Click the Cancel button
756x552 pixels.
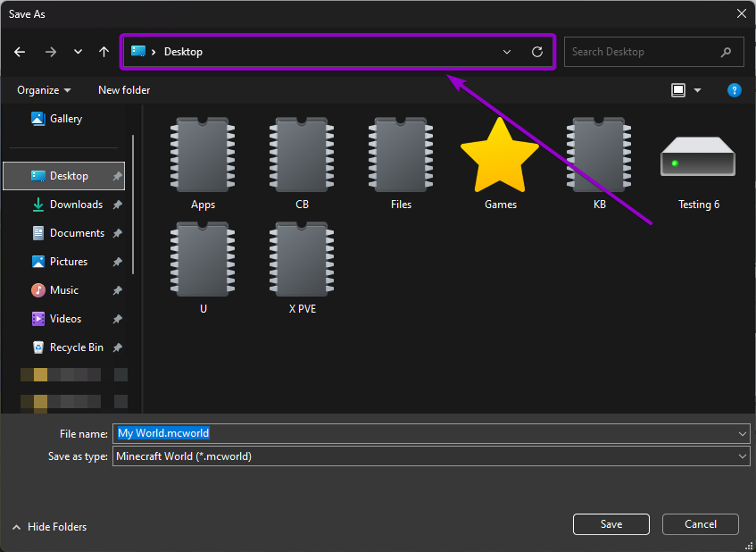pyautogui.click(x=700, y=524)
